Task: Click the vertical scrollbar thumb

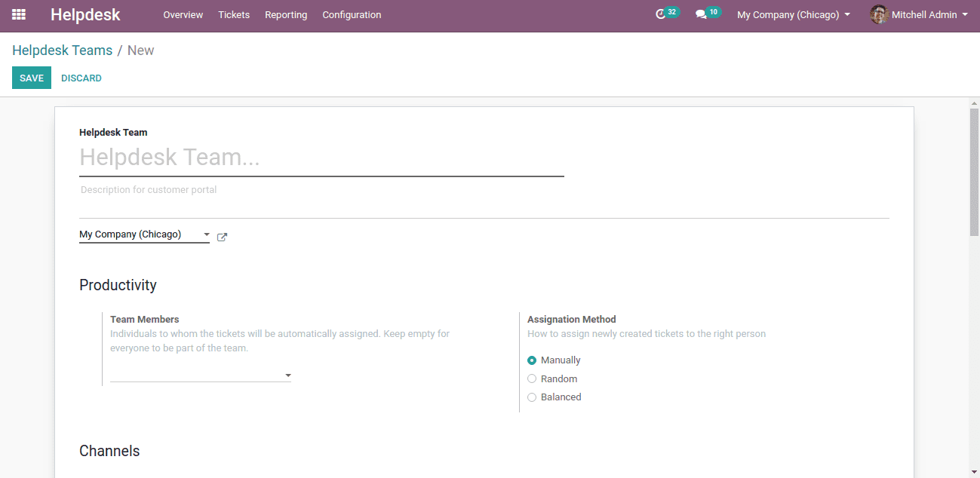Action: (974, 172)
